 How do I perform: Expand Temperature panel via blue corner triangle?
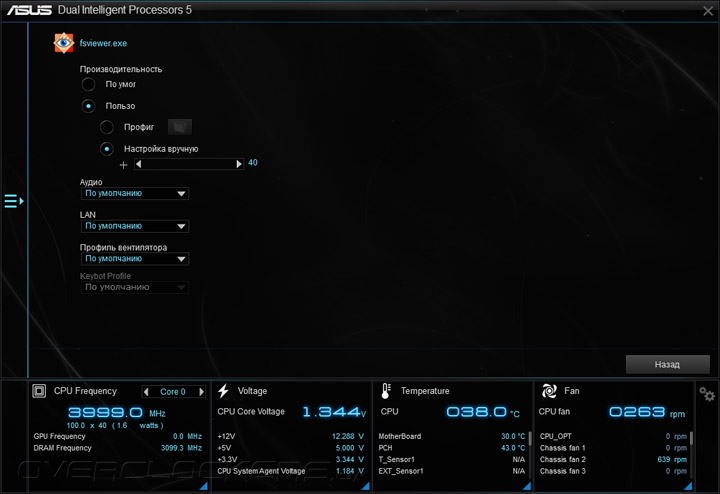(527, 486)
